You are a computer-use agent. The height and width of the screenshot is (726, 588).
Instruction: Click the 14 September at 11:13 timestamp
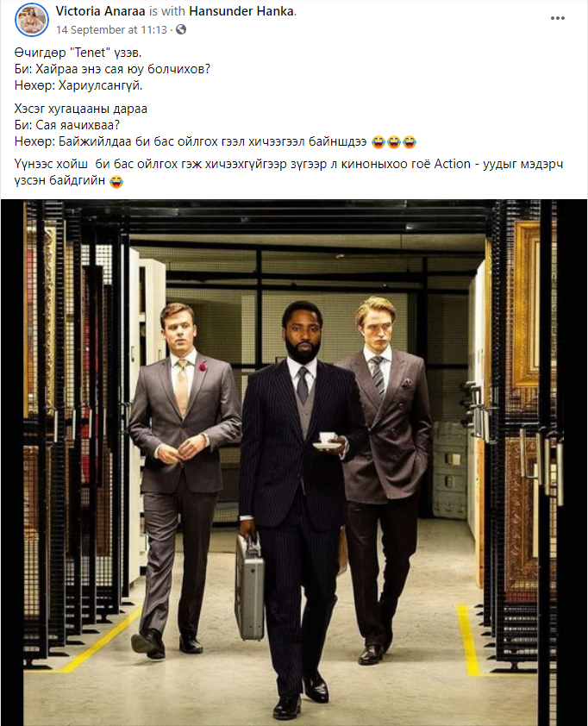111,29
